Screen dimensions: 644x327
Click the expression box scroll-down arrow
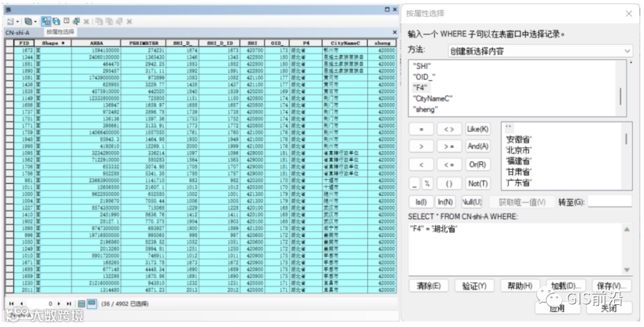point(627,270)
